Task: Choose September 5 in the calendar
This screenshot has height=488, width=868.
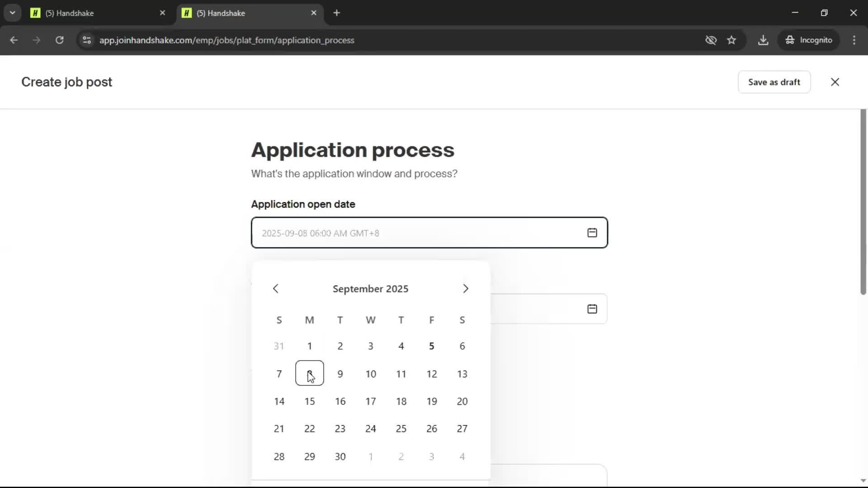Action: (432, 346)
